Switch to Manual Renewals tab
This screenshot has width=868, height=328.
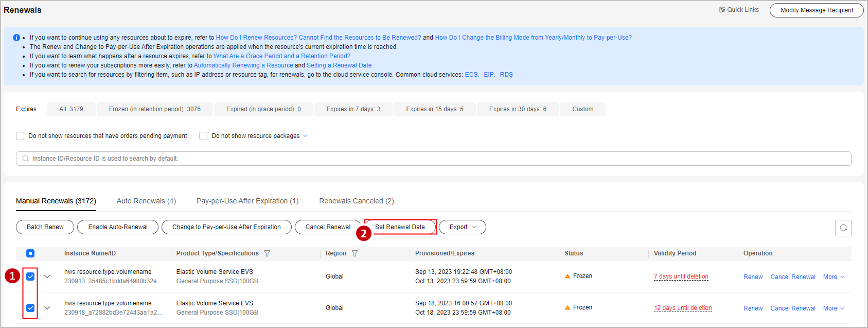[56, 201]
